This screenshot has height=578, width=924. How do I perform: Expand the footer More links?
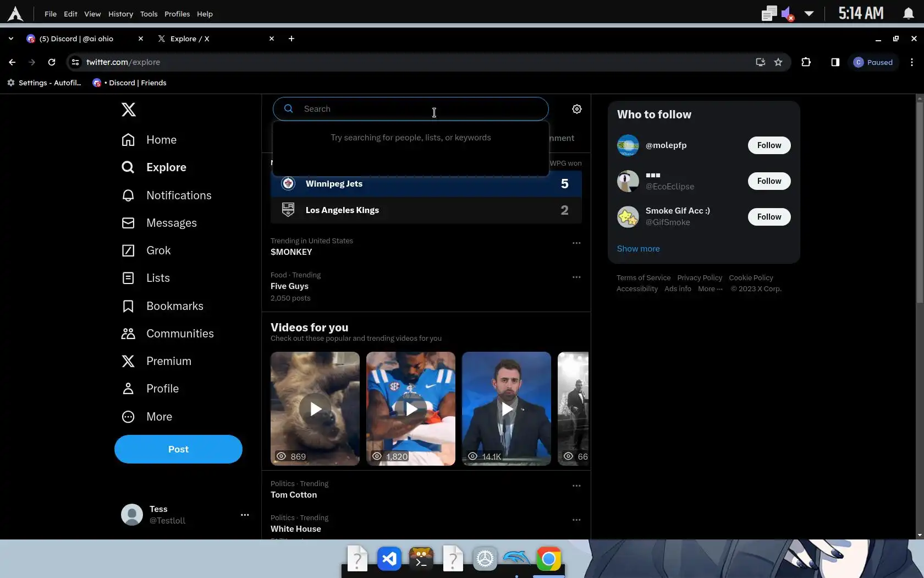[710, 289]
